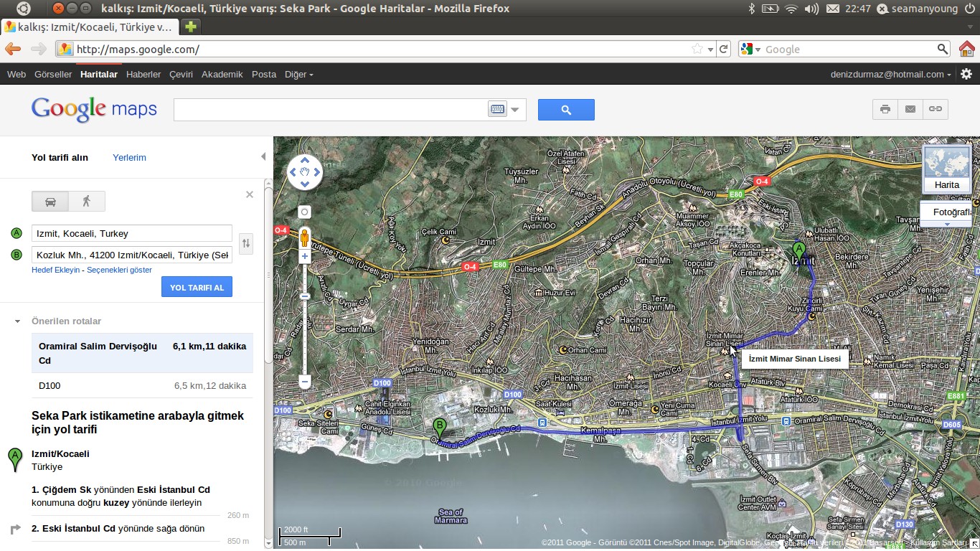Click the green A start marker on the map
The height and width of the screenshot is (551, 980).
pos(798,253)
